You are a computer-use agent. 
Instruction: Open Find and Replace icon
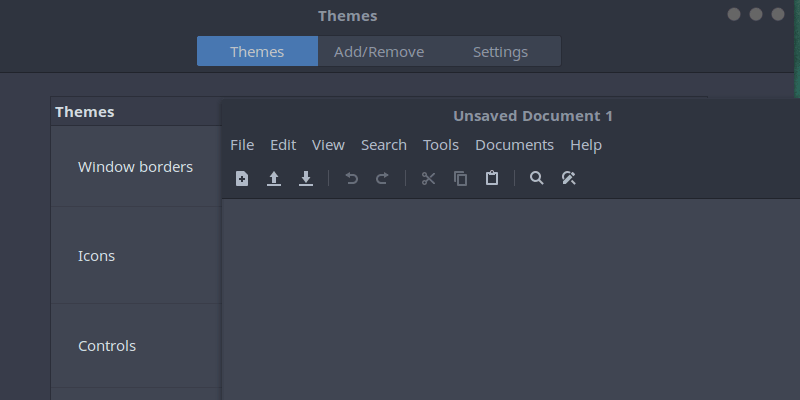568,179
